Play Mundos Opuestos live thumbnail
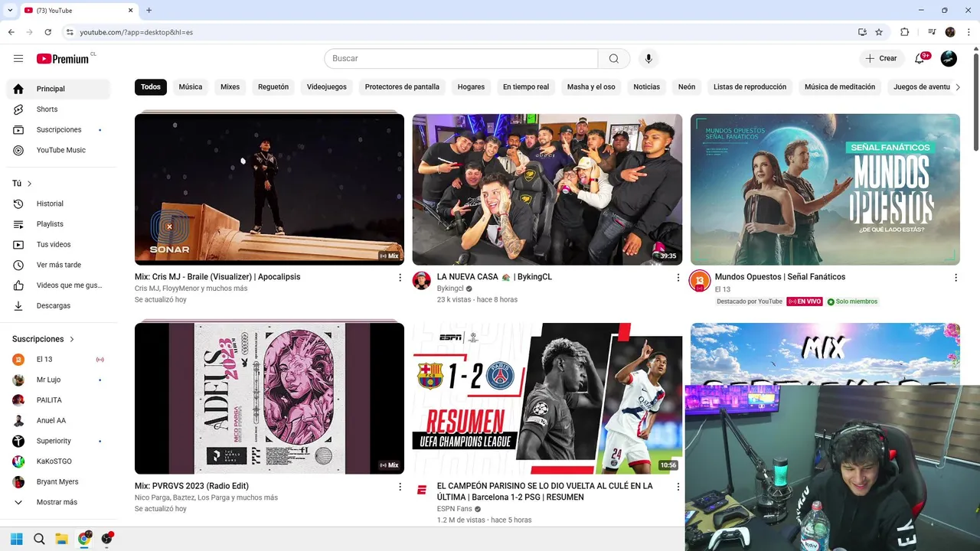 tap(825, 189)
